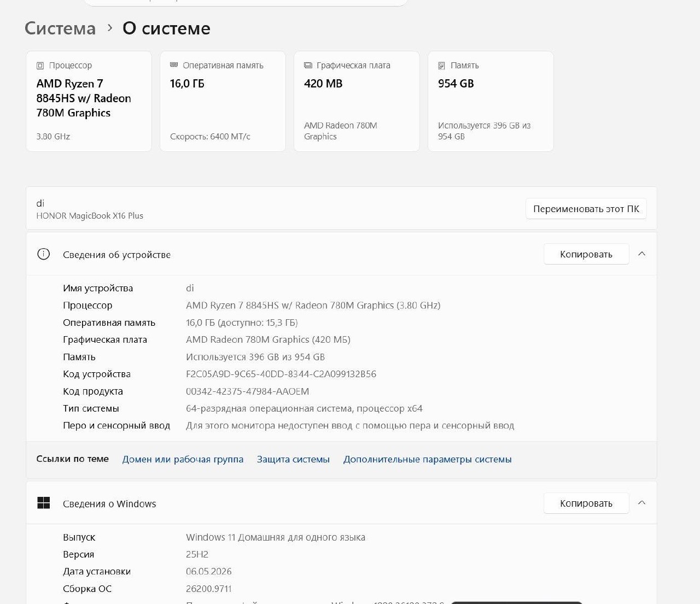Select the OS build number 26200.9711
Image resolution: width=700 pixels, height=604 pixels.
click(209, 589)
